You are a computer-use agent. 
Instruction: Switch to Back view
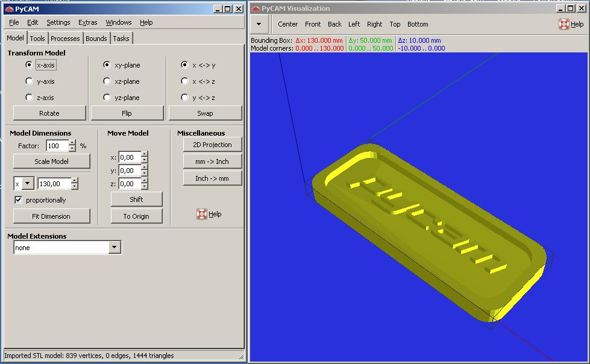click(334, 24)
